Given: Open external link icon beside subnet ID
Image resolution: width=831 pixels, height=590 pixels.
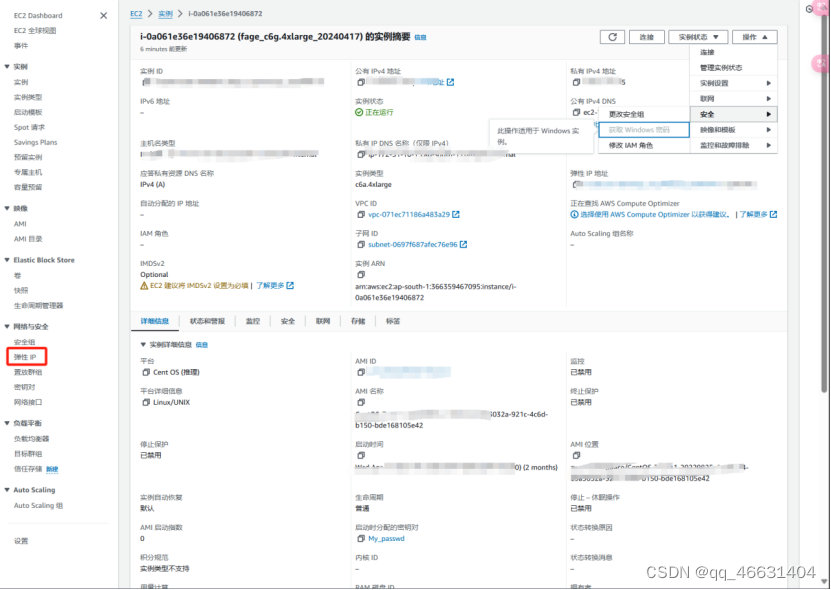Looking at the screenshot, I should coord(463,244).
